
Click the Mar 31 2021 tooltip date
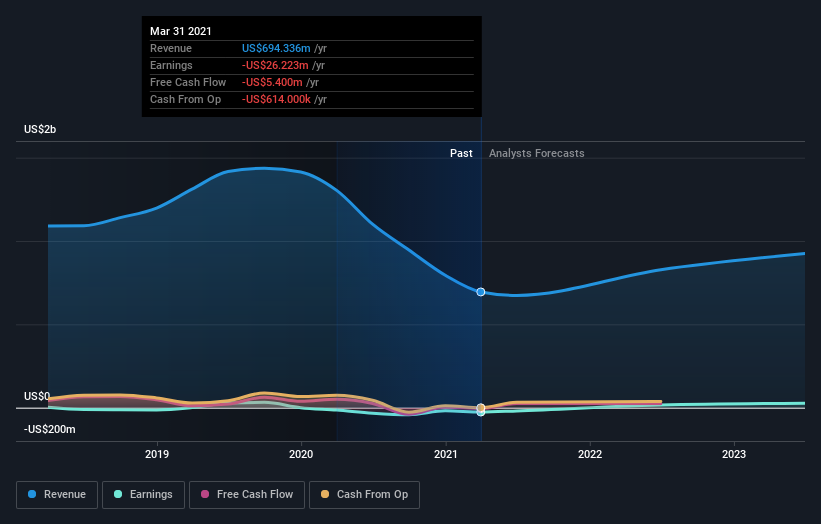click(181, 31)
